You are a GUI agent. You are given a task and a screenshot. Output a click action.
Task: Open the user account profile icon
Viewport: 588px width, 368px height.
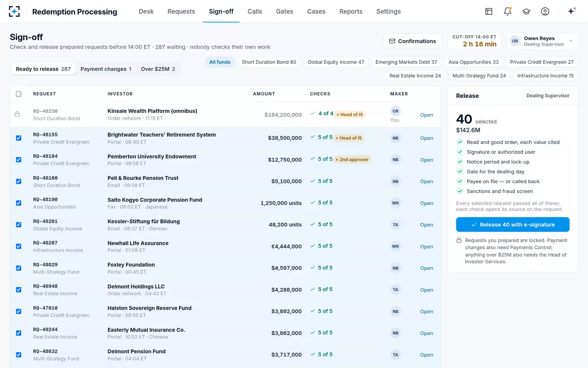545,11
